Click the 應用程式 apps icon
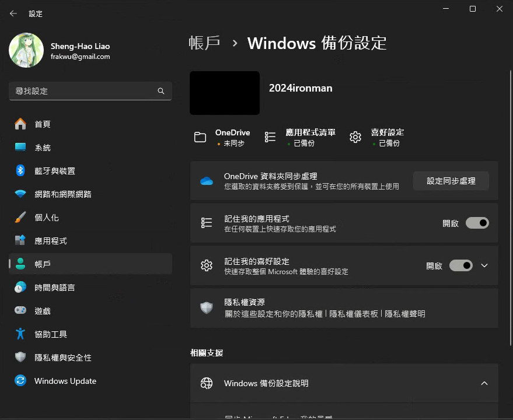The height and width of the screenshot is (420, 513). point(20,240)
